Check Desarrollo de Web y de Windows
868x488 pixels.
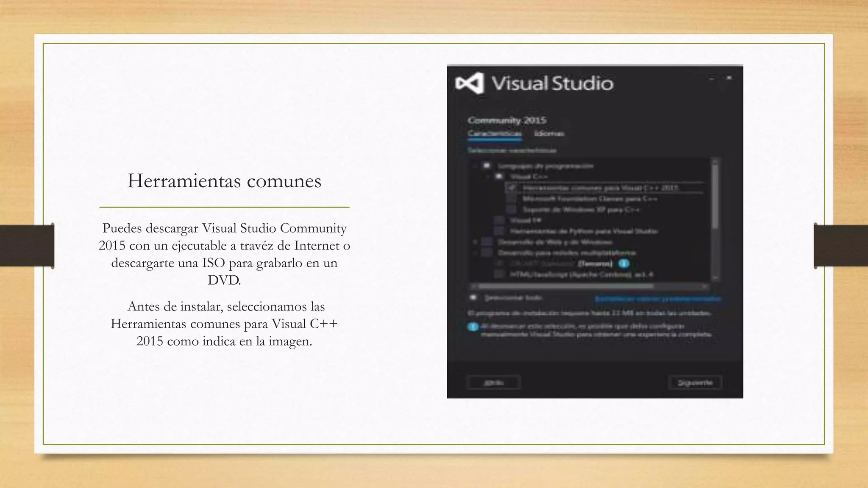487,242
